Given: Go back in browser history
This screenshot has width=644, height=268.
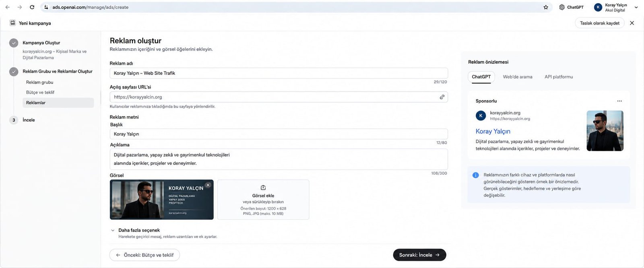Looking at the screenshot, I should [7, 7].
